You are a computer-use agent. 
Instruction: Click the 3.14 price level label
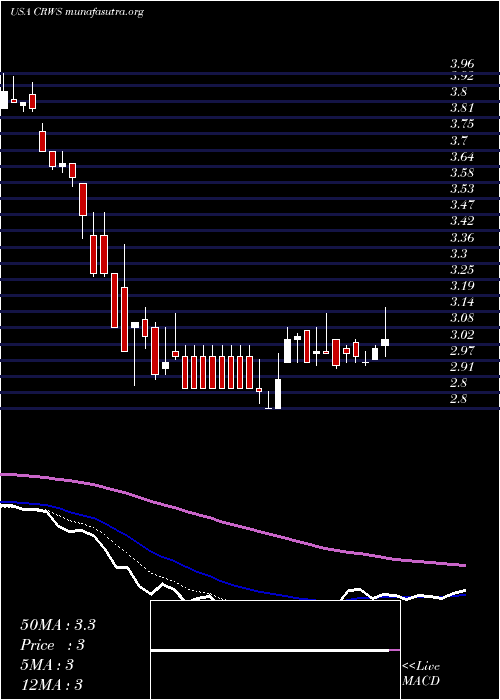[x=462, y=302]
